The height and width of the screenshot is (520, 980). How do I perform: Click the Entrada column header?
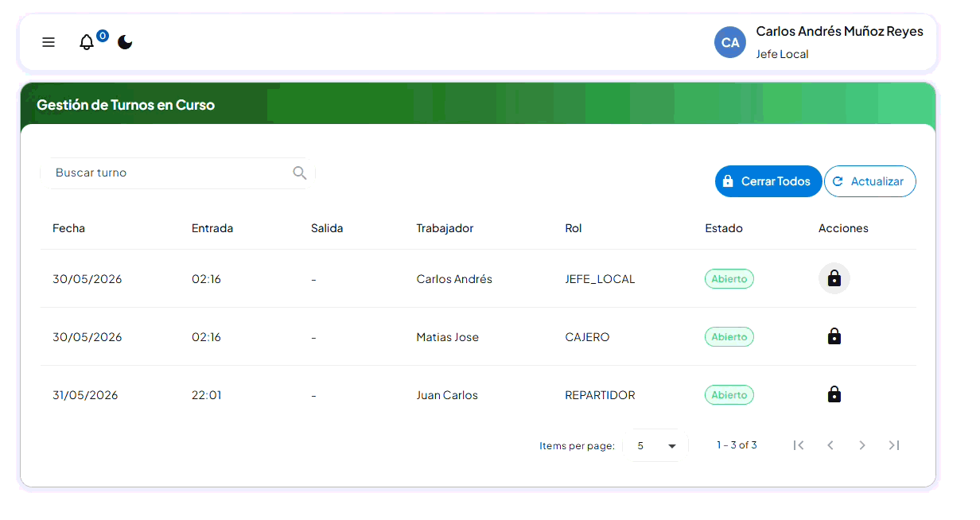[212, 228]
